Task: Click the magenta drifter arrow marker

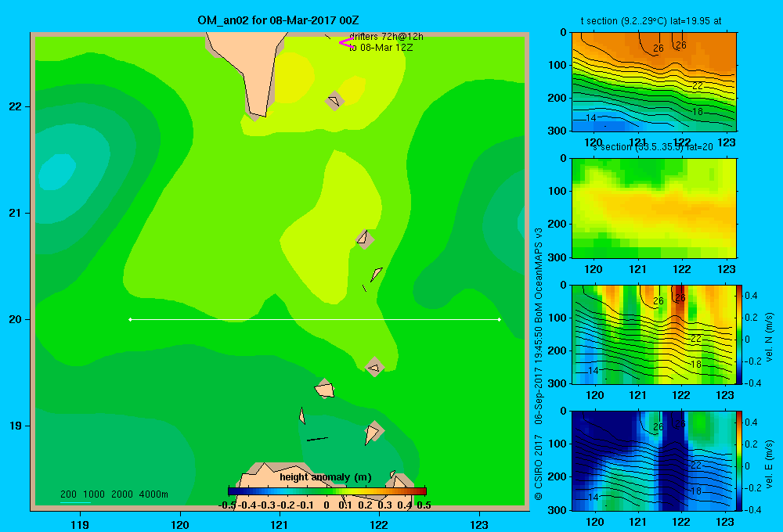Action: 345,43
